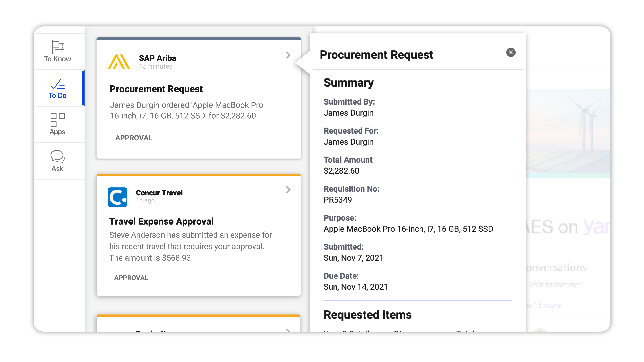Viewport: 644px width, 362px height.
Task: Click the SAP Ariba logo
Action: click(119, 61)
